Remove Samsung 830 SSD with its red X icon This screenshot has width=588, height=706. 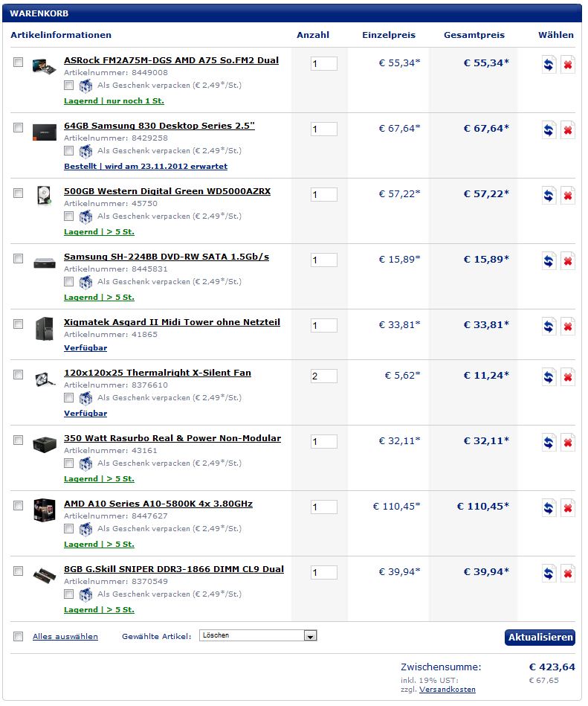(x=568, y=130)
